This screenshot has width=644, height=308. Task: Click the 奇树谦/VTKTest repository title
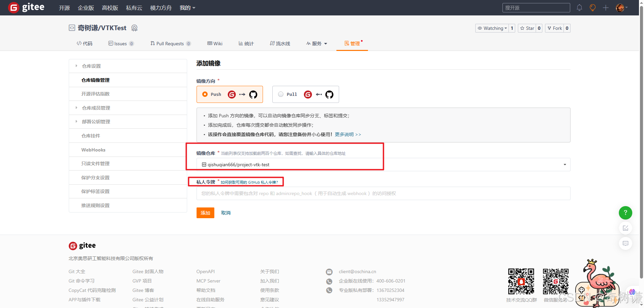tap(102, 28)
